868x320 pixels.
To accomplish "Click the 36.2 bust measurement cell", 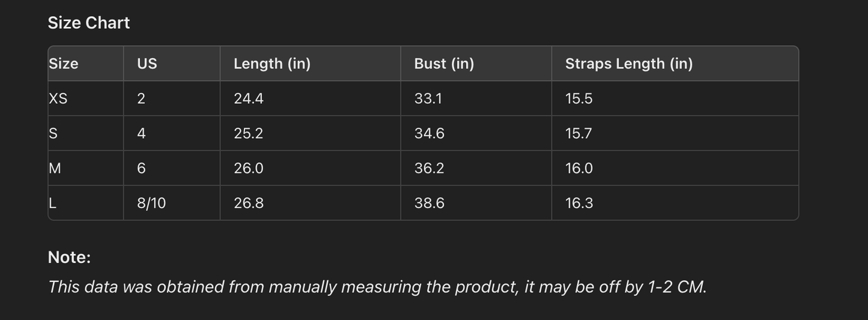I will pos(429,168).
